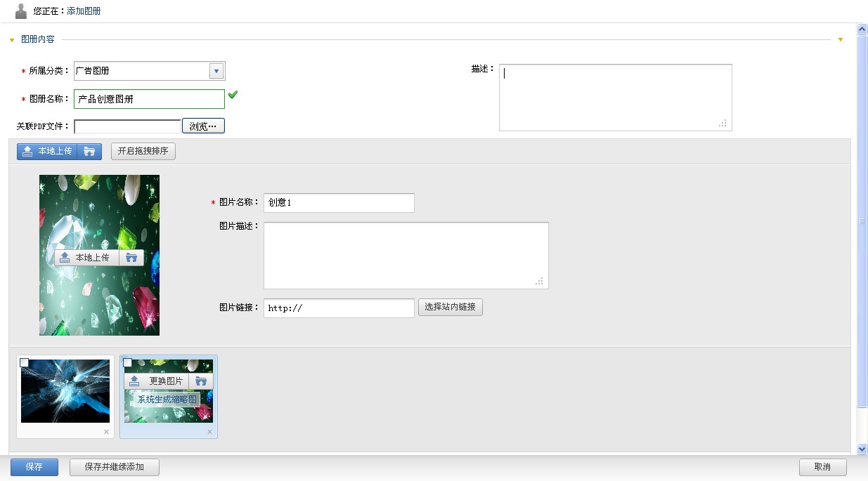Tick the checkbox on the green gems thumbnail
The height and width of the screenshot is (481, 868).
pyautogui.click(x=127, y=362)
